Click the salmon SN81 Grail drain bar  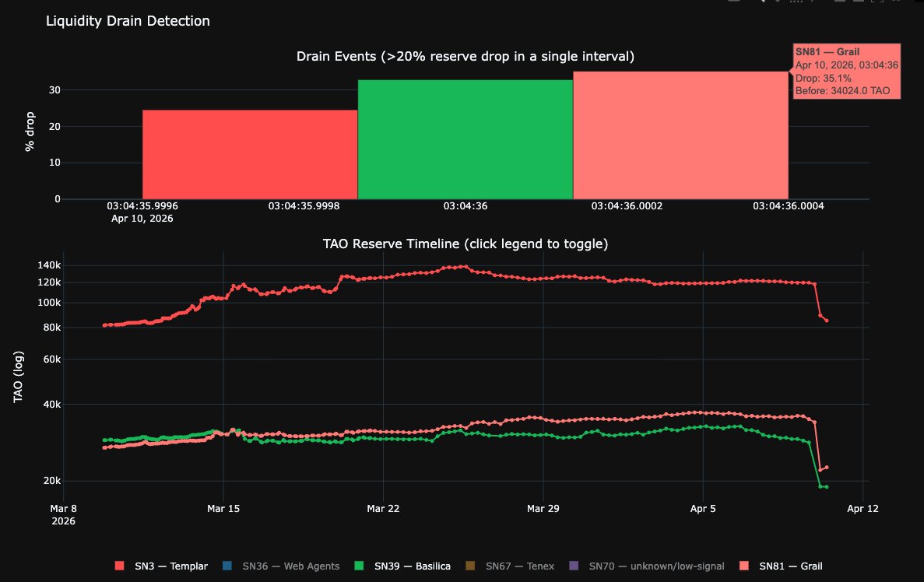pyautogui.click(x=680, y=135)
